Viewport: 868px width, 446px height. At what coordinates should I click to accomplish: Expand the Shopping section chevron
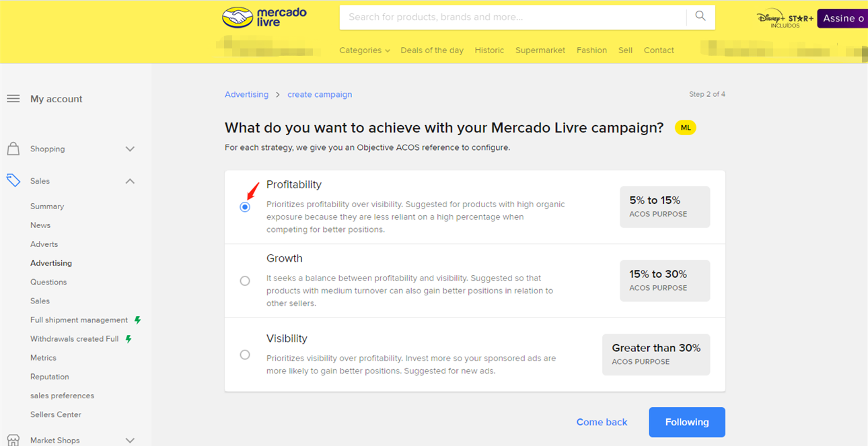(x=130, y=149)
